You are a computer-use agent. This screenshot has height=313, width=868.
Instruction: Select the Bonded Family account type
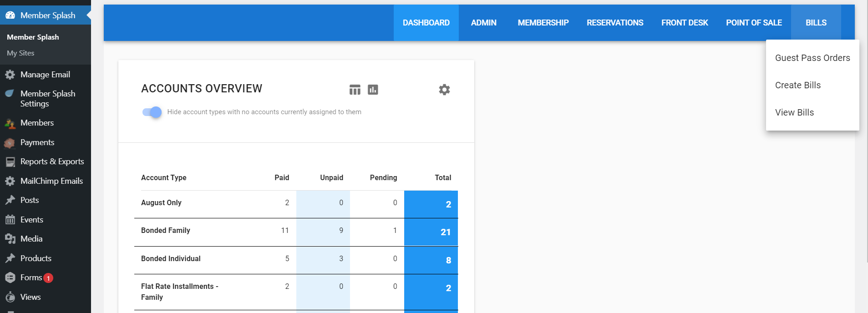point(166,231)
